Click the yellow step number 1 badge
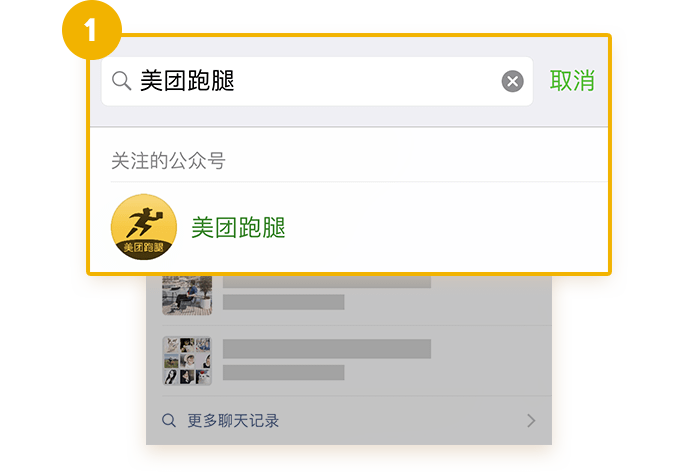The width and height of the screenshot is (690, 472). [92, 30]
